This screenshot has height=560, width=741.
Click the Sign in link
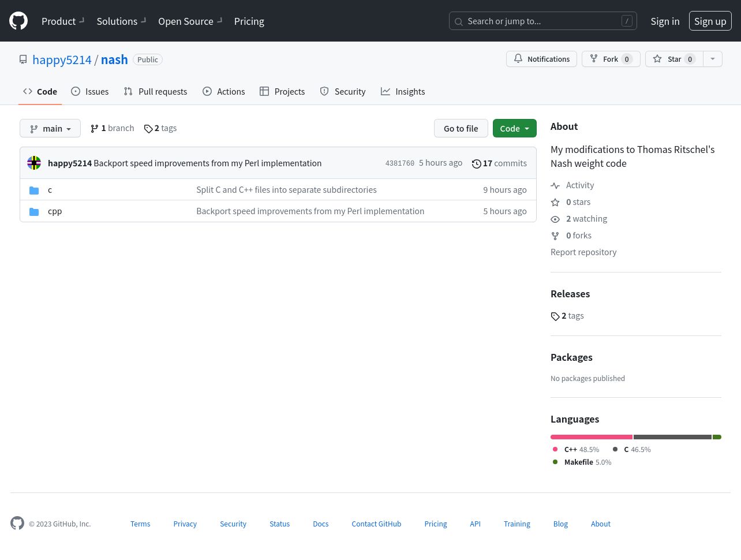665,21
